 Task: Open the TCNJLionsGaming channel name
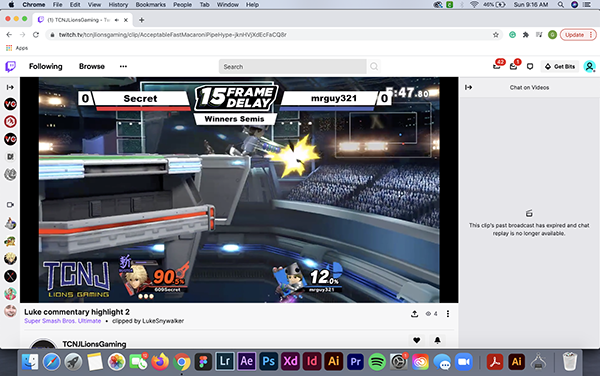point(94,344)
